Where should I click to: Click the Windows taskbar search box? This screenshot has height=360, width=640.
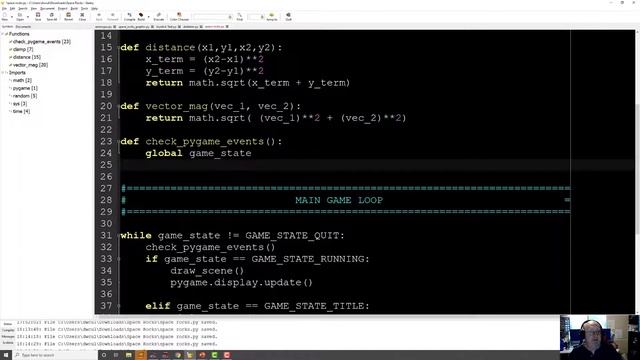pyautogui.click(x=55, y=355)
